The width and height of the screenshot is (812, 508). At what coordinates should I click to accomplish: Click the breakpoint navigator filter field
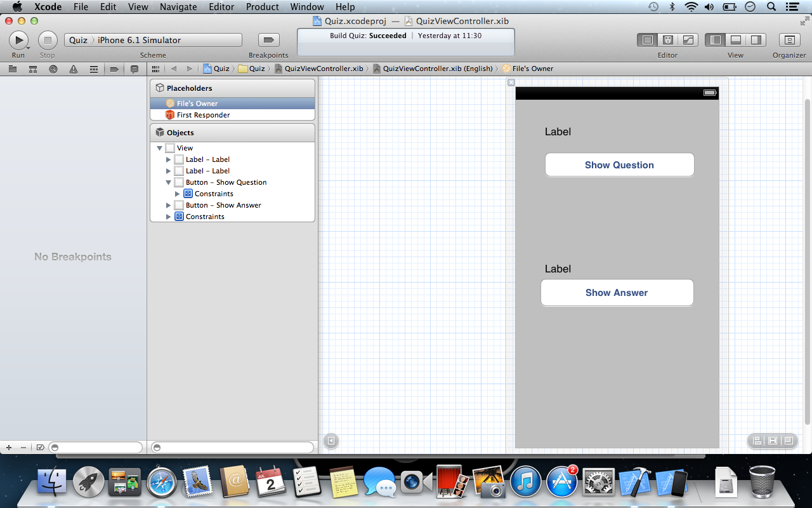(96, 448)
